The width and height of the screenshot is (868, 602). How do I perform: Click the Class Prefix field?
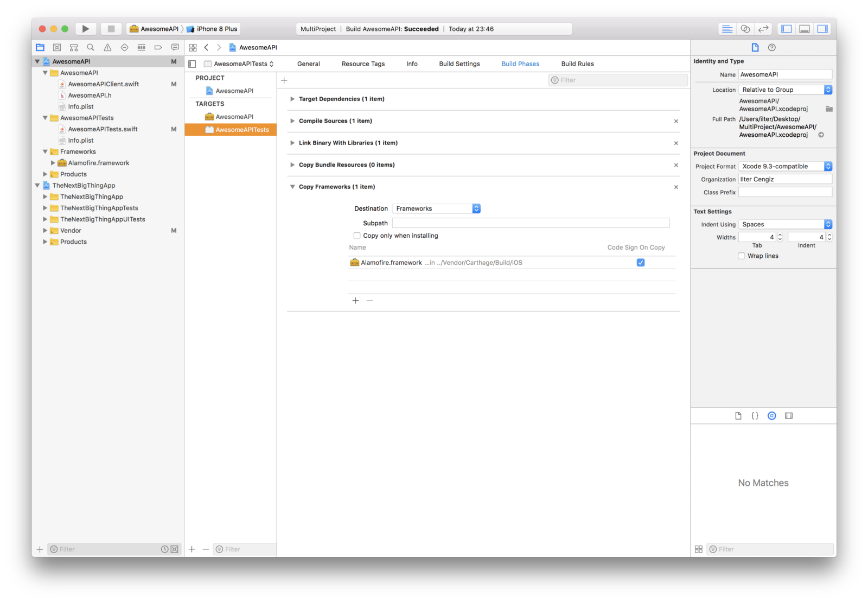[x=785, y=192]
